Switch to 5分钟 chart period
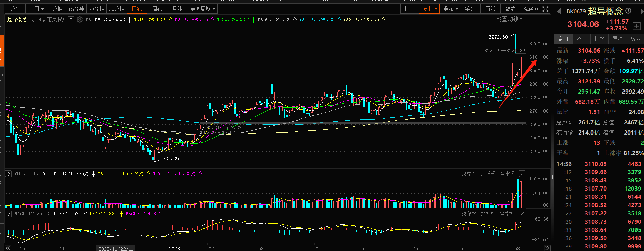Screen dimensions: 644x251 (56, 9)
